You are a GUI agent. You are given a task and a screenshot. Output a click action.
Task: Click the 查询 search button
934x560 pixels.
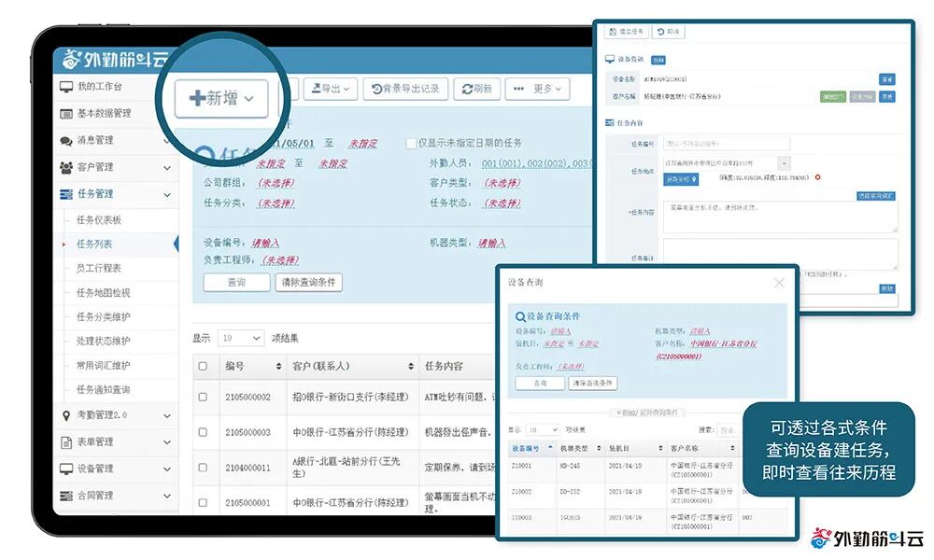pos(235,282)
